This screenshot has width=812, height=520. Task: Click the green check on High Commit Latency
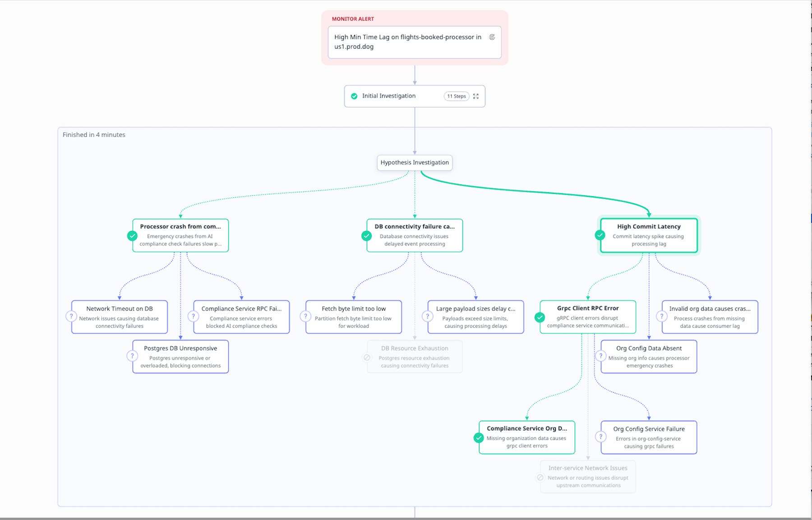(600, 235)
